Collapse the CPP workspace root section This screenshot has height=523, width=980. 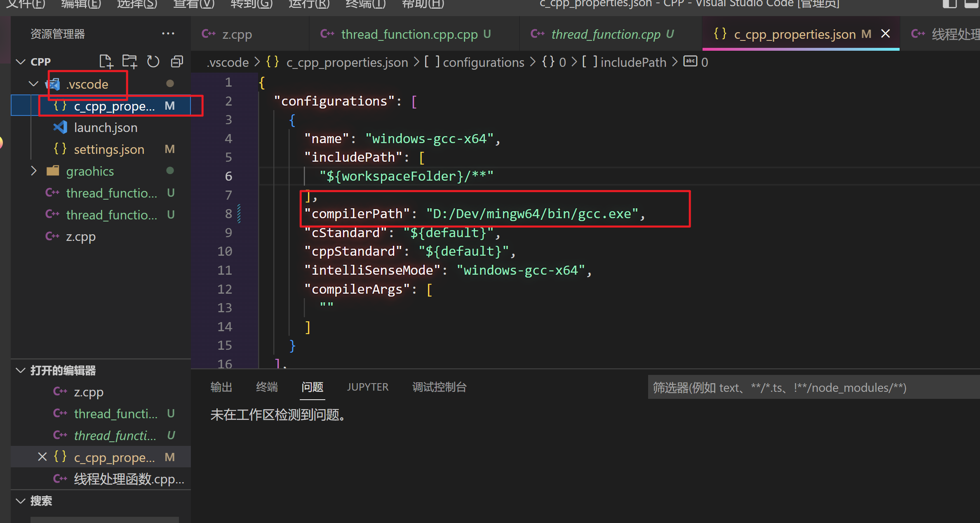coord(20,61)
